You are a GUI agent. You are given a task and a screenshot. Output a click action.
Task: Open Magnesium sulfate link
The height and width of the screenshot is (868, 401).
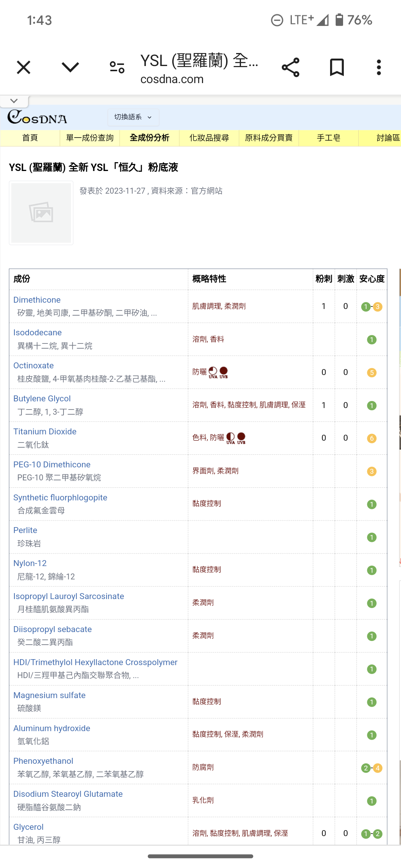(x=49, y=696)
